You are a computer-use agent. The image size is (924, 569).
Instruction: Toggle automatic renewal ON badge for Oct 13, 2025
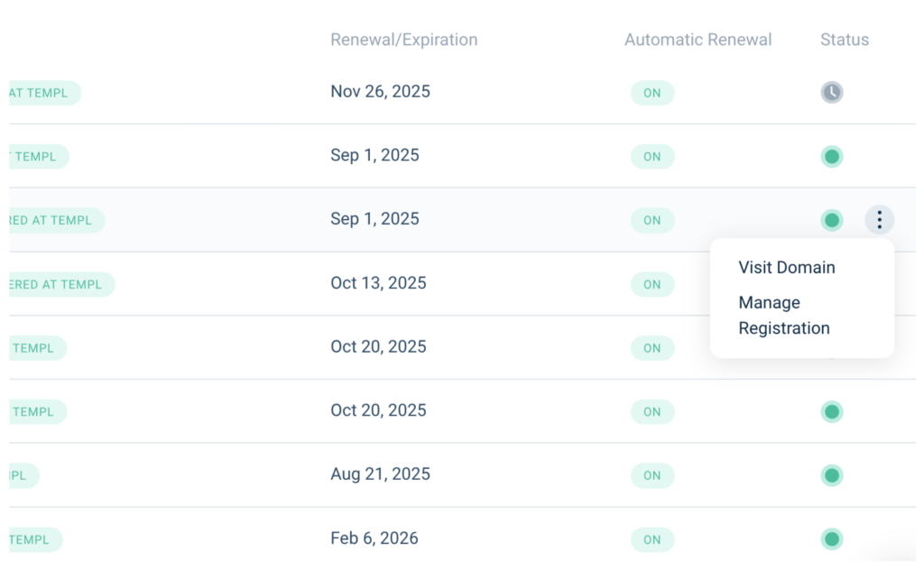click(651, 284)
